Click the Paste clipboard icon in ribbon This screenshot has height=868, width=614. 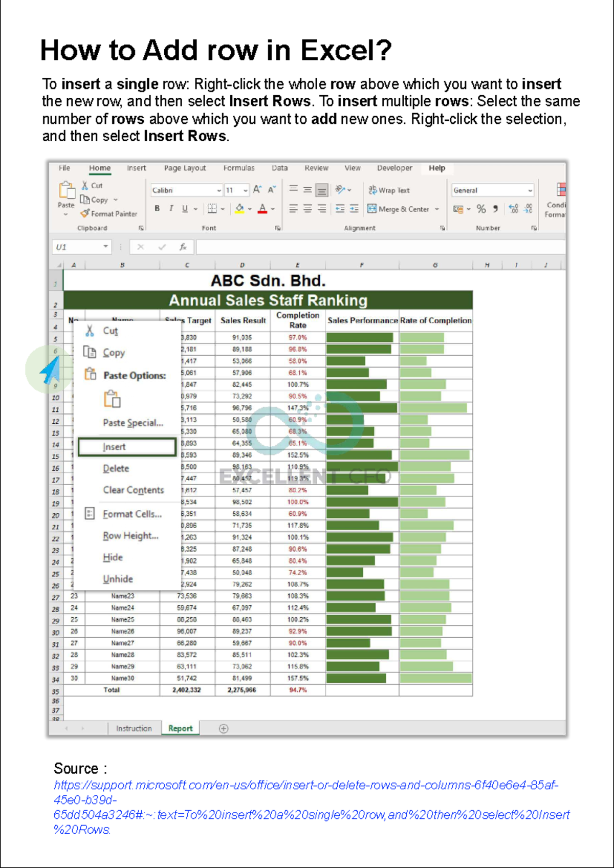click(67, 190)
